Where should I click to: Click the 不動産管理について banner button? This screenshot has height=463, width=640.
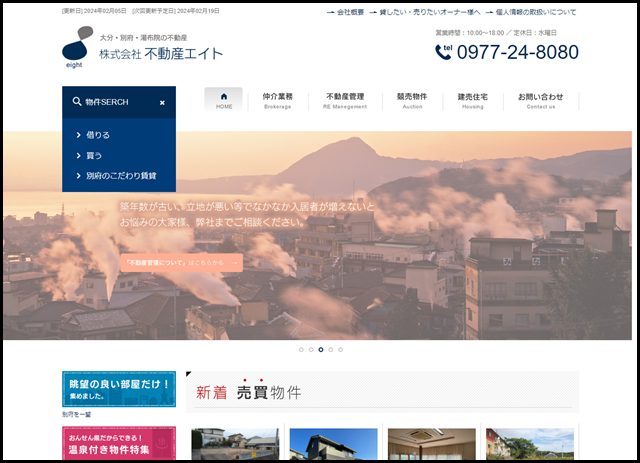tap(182, 263)
